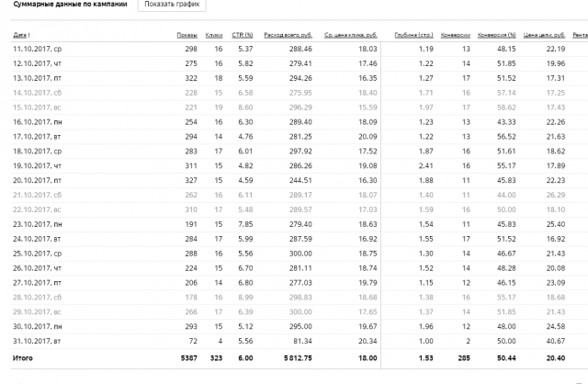588x384 pixels.
Task: Sort by Цена цели, руб. header
Action: (x=544, y=35)
